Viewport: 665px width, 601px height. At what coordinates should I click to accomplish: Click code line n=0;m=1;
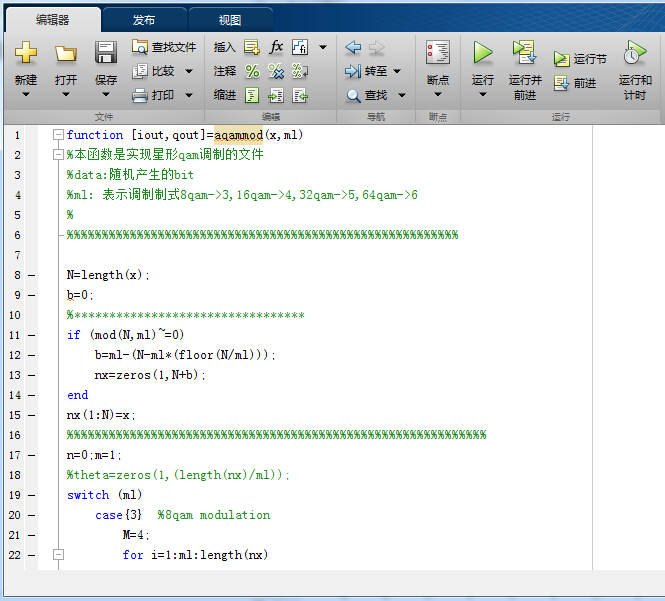[x=94, y=455]
